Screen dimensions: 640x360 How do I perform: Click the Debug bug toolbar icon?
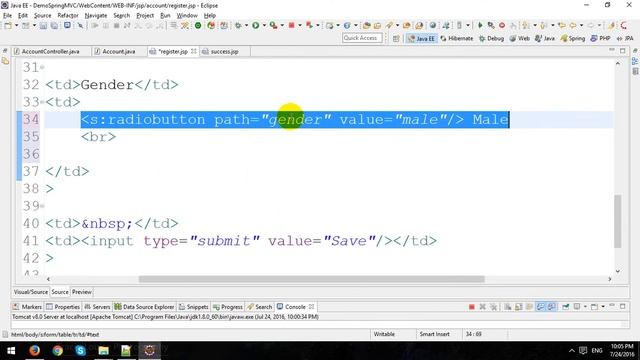coord(238,25)
